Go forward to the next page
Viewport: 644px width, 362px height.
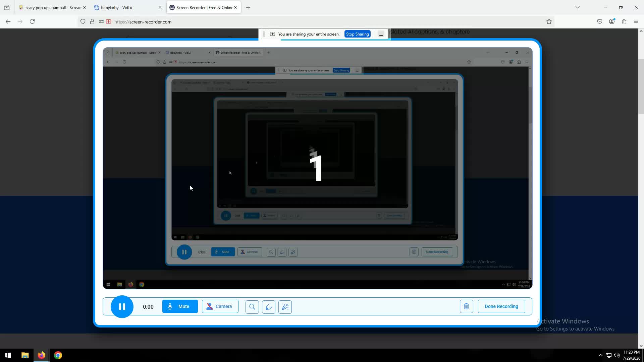click(20, 21)
